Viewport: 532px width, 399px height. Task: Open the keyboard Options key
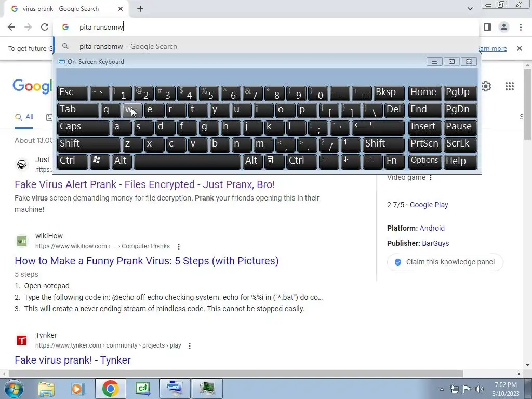click(x=425, y=162)
